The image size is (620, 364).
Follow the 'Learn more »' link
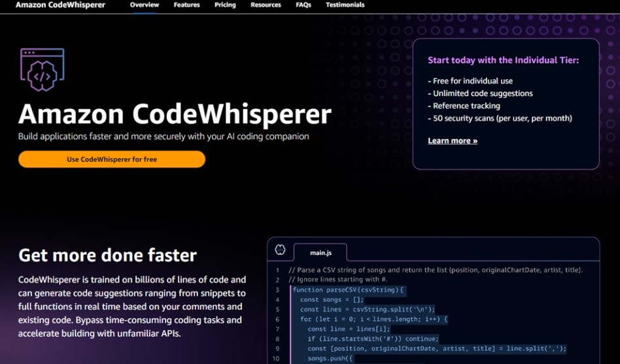453,141
